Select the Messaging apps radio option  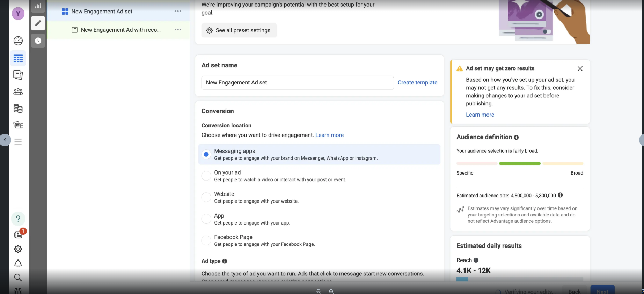[x=206, y=154]
